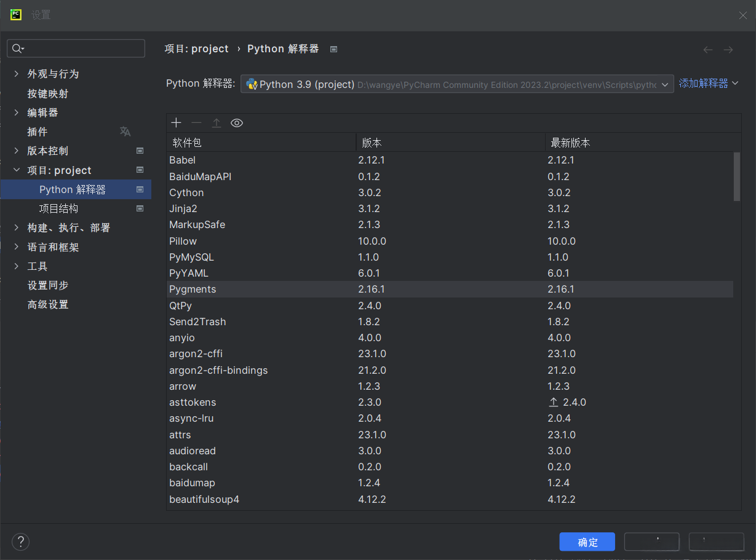Expand 工具 section
This screenshot has width=756, height=560.
click(x=17, y=266)
